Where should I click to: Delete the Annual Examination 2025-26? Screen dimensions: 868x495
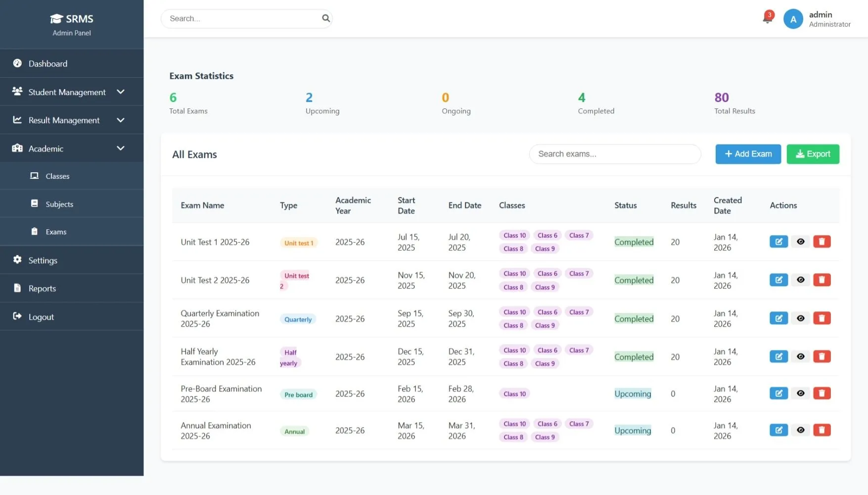822,430
